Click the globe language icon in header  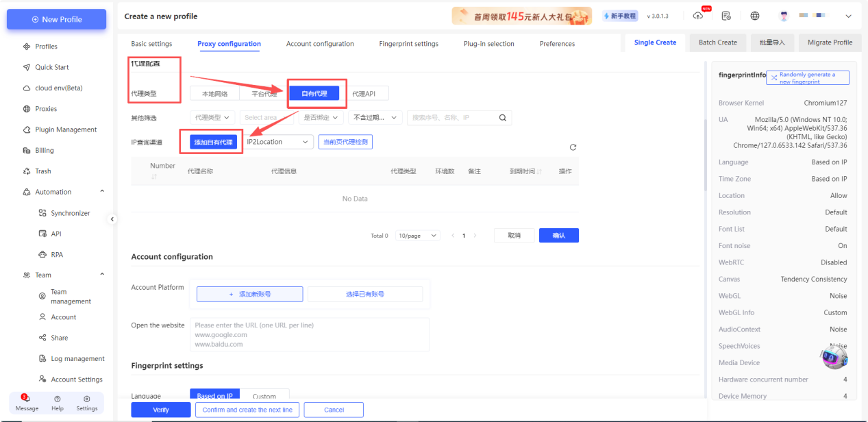754,16
